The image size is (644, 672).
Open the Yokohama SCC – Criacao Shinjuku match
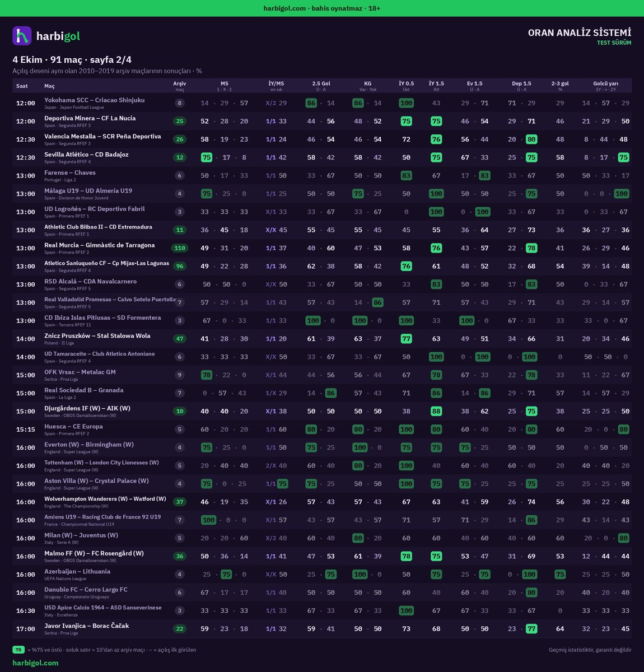pyautogui.click(x=94, y=100)
